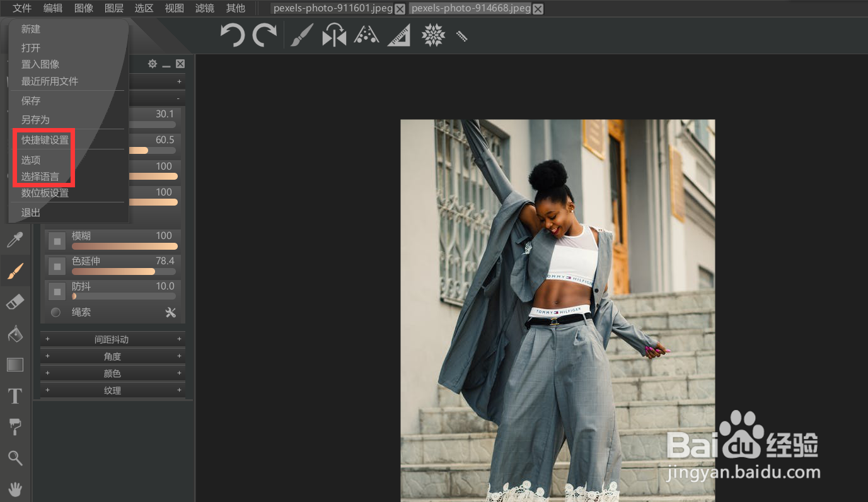The image size is (868, 502).
Task: Switch to pexels-photo-914668.jpeg tab
Action: click(471, 9)
